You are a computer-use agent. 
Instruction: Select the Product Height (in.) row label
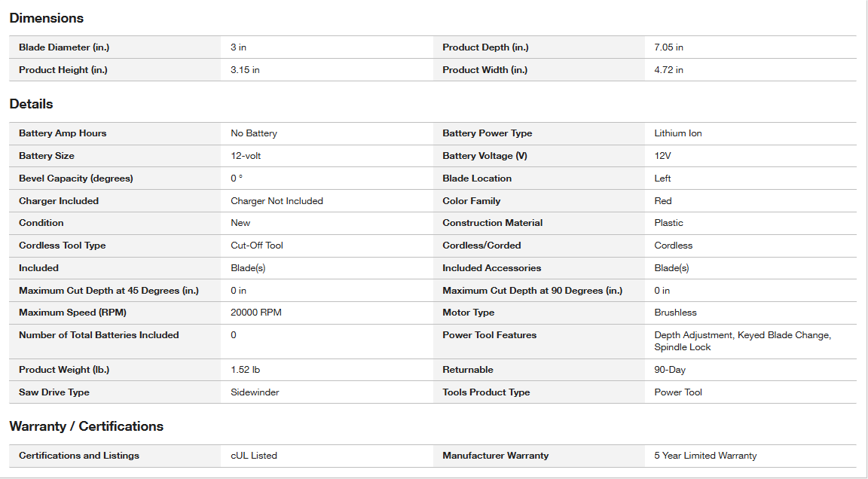click(63, 70)
